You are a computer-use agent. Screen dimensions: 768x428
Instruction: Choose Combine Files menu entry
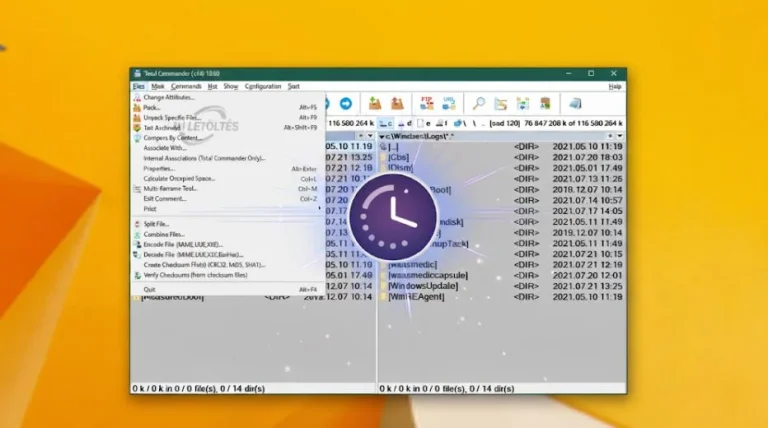227,235
